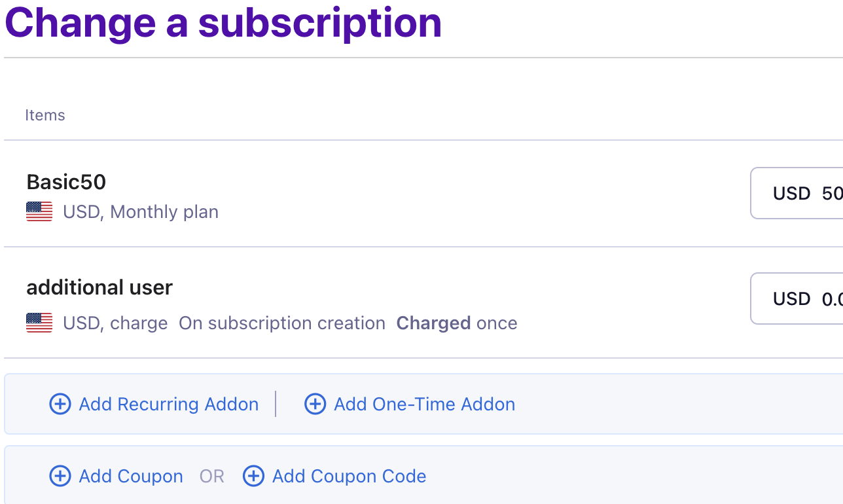Select the Add One-Time Addon link
The width and height of the screenshot is (843, 504).
(424, 405)
